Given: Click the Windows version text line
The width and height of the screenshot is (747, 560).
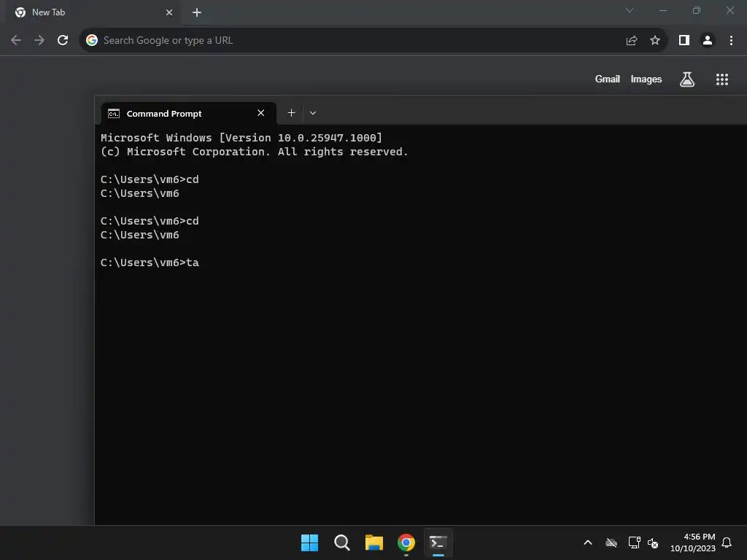Looking at the screenshot, I should (241, 138).
